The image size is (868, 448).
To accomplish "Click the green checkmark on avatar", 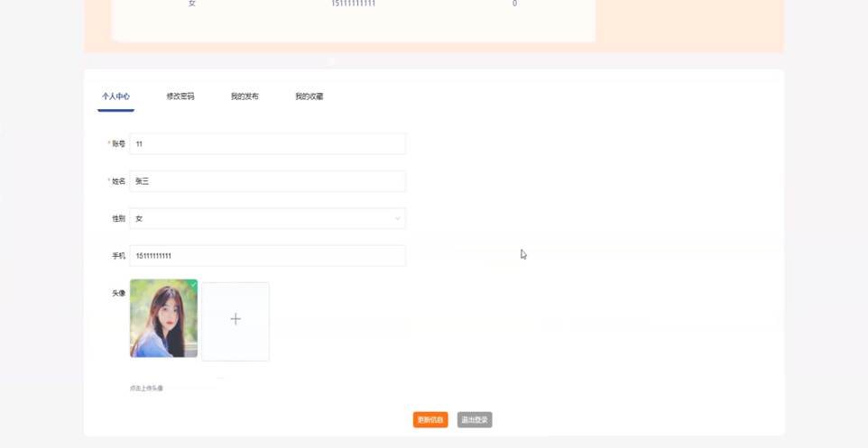I will point(193,284).
